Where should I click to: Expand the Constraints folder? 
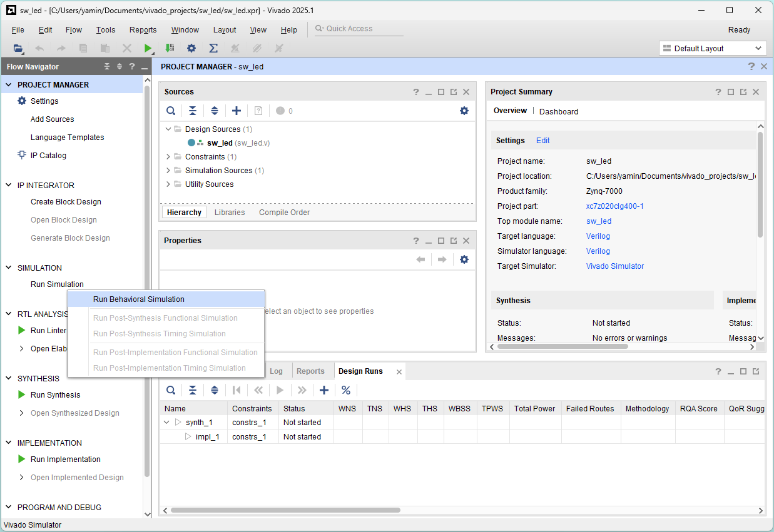coord(168,157)
